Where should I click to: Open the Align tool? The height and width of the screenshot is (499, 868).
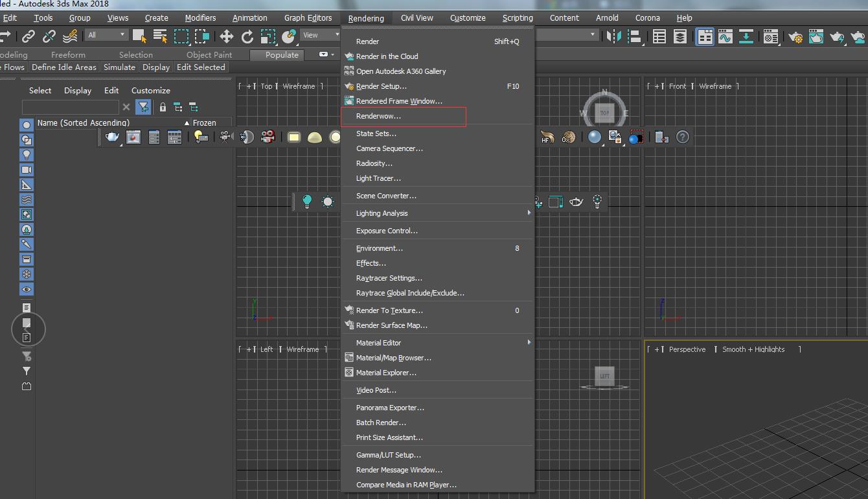pyautogui.click(x=634, y=36)
